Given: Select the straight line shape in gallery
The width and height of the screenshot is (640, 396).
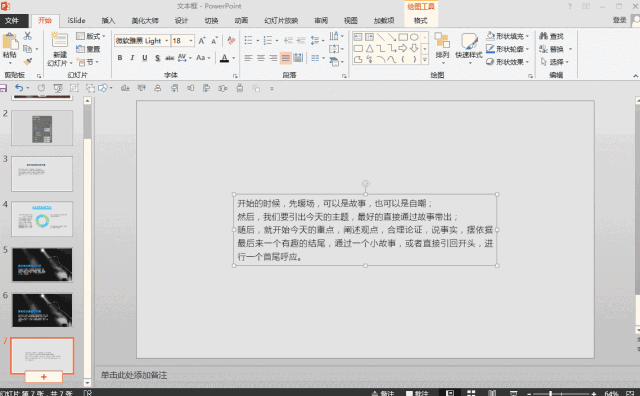Looking at the screenshot, I should click(380, 37).
